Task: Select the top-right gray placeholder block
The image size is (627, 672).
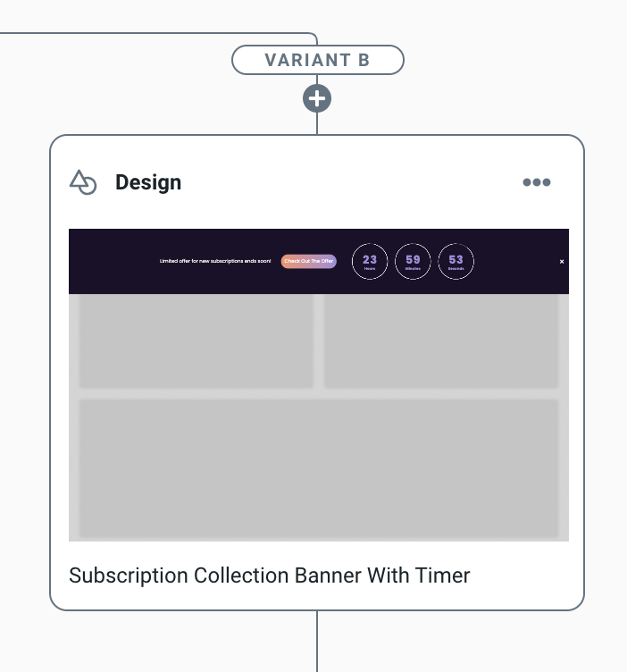Action: click(441, 341)
